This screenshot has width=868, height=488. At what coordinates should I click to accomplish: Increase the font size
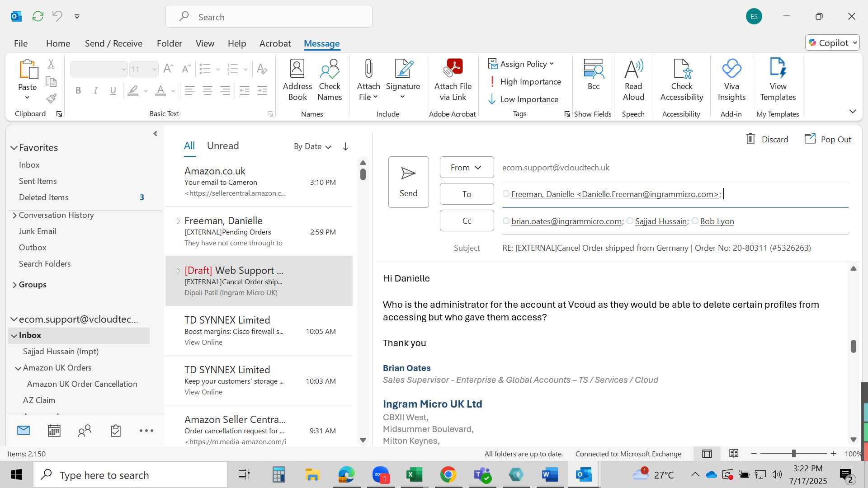coord(168,69)
